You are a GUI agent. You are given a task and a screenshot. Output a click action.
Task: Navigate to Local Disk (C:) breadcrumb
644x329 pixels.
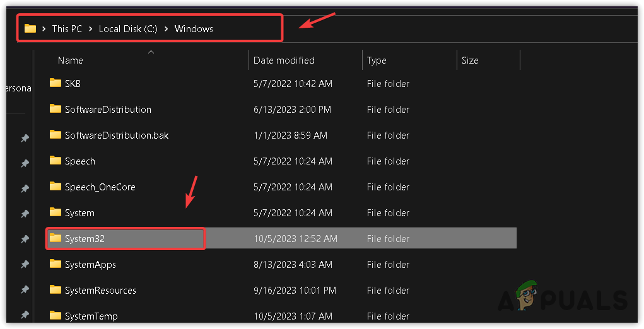pyautogui.click(x=128, y=29)
